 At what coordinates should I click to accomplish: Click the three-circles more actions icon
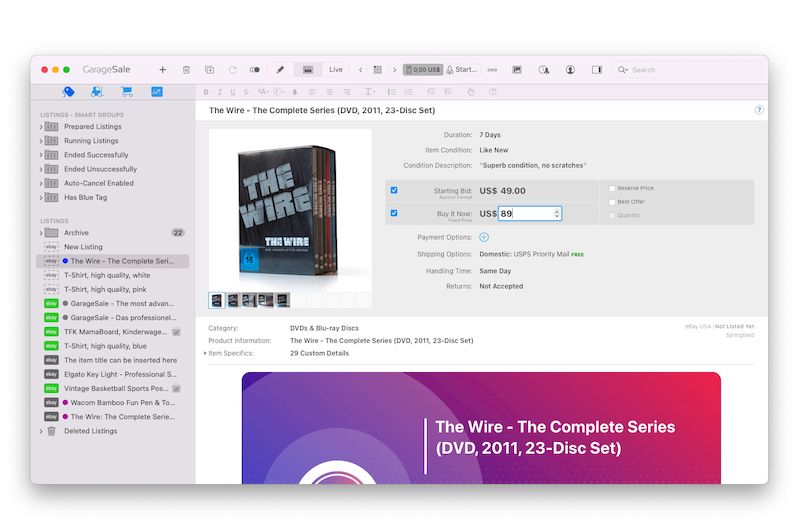click(492, 69)
